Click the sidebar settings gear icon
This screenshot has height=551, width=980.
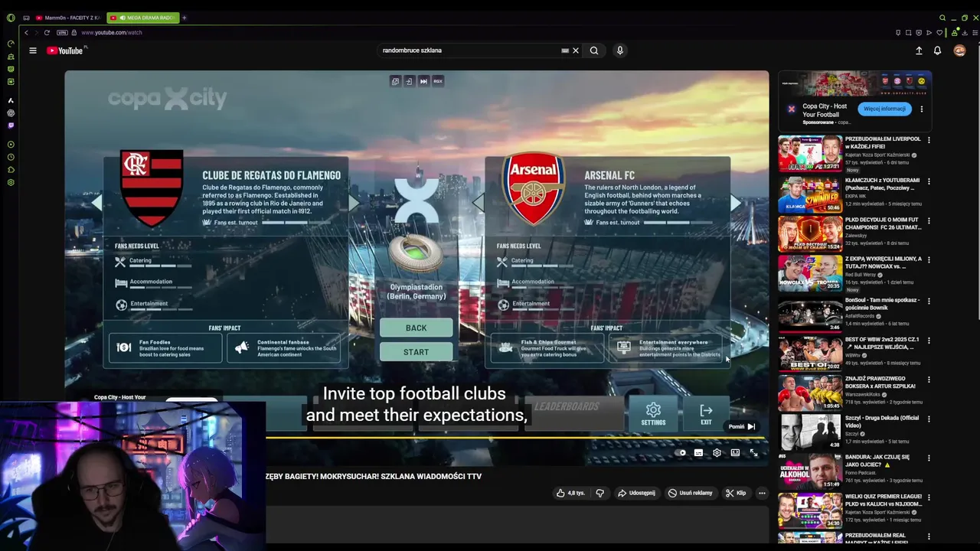(x=11, y=182)
